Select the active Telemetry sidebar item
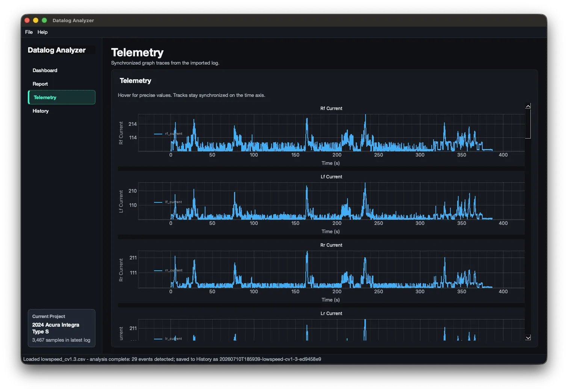 pos(62,97)
